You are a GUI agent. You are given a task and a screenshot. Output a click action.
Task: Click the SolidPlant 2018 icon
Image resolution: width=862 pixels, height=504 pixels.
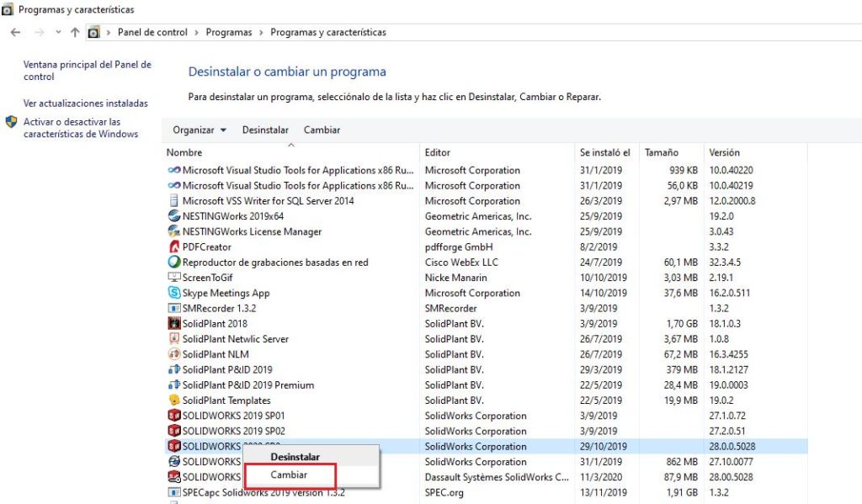(174, 324)
